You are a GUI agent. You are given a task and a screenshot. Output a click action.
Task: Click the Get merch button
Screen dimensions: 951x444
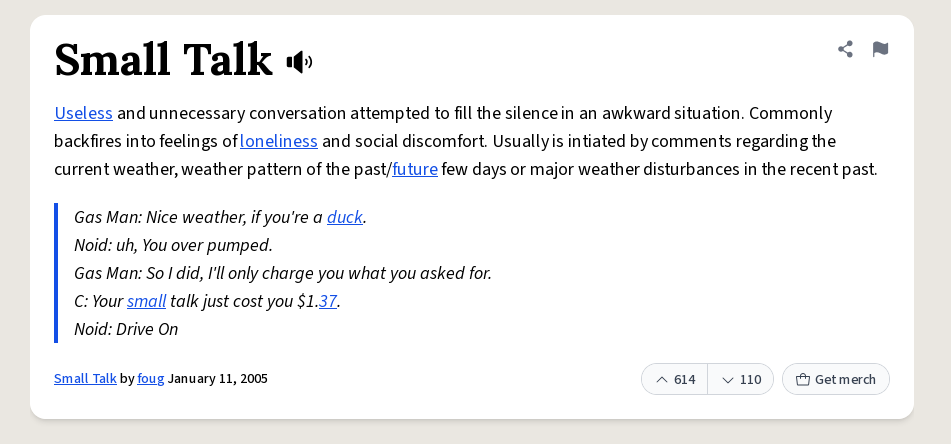[836, 379]
